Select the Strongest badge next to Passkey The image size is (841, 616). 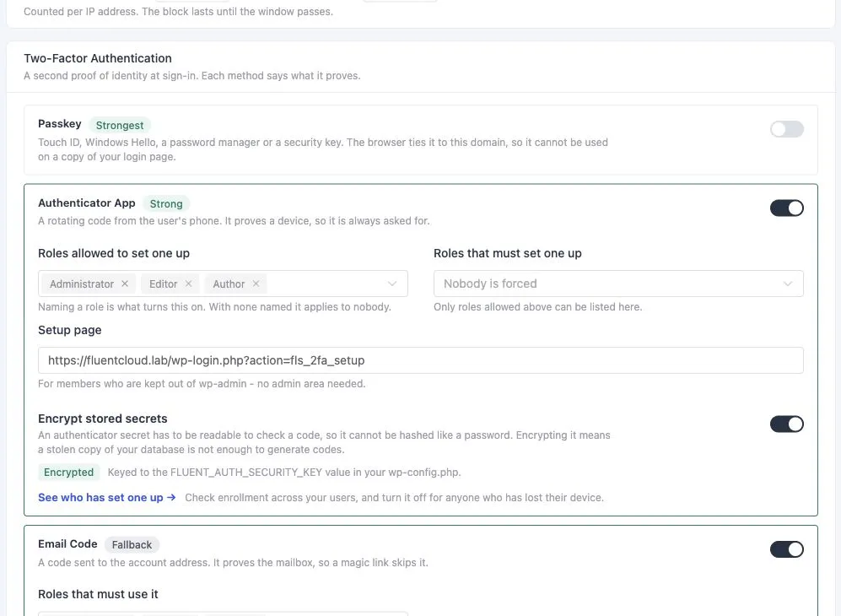(x=120, y=126)
